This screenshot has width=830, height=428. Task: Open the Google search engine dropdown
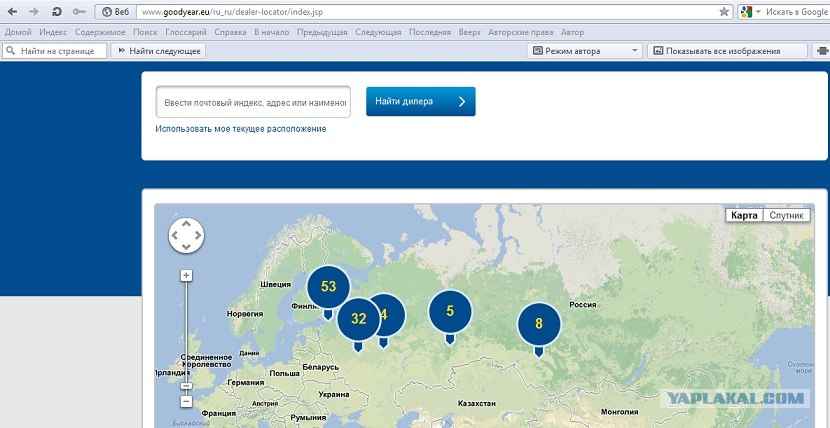(x=759, y=12)
